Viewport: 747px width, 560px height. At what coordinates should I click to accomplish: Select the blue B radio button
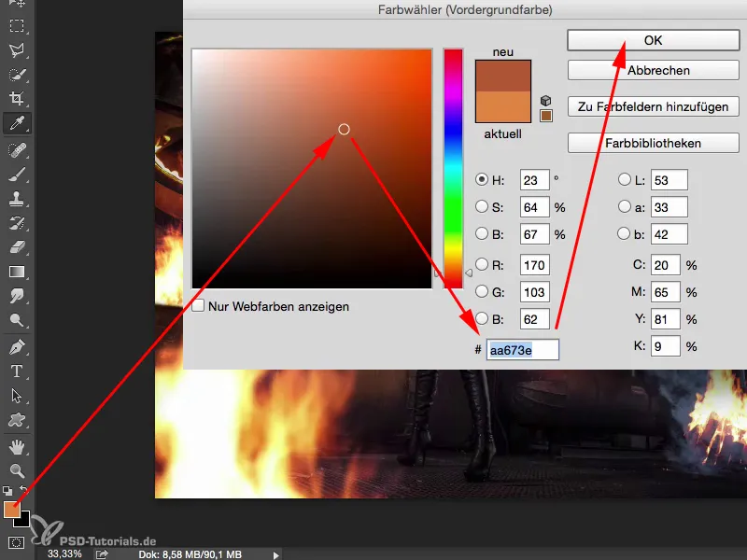point(482,318)
